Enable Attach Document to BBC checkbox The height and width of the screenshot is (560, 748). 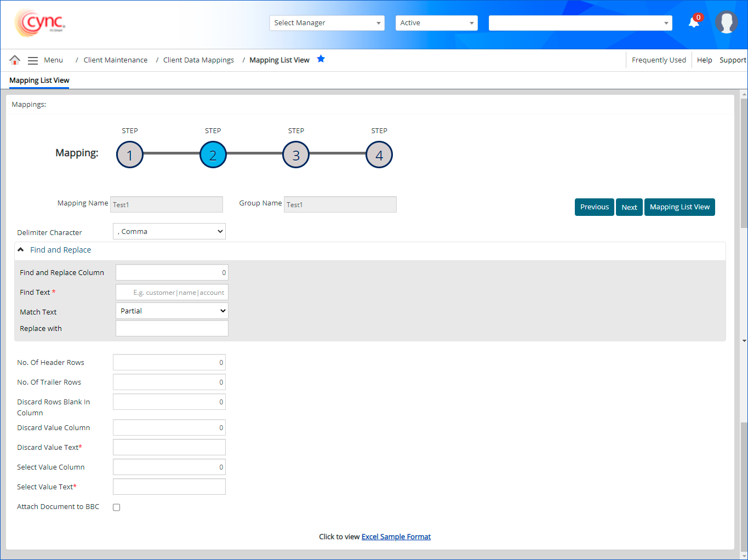(117, 507)
